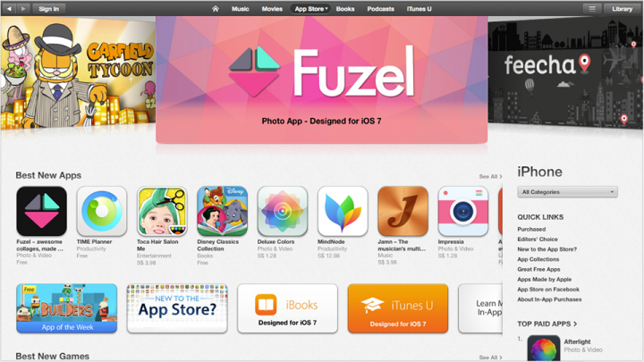Screen dimensions: 644x362
Task: Click the Sign In button
Action: (x=48, y=9)
